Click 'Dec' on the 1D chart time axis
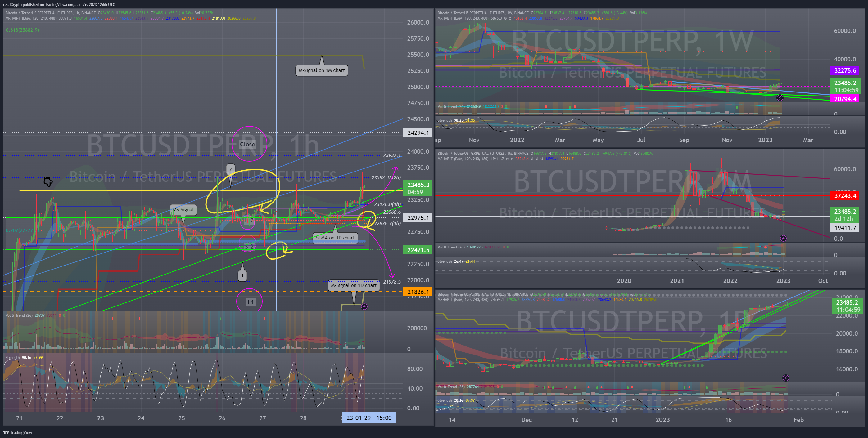 click(526, 420)
